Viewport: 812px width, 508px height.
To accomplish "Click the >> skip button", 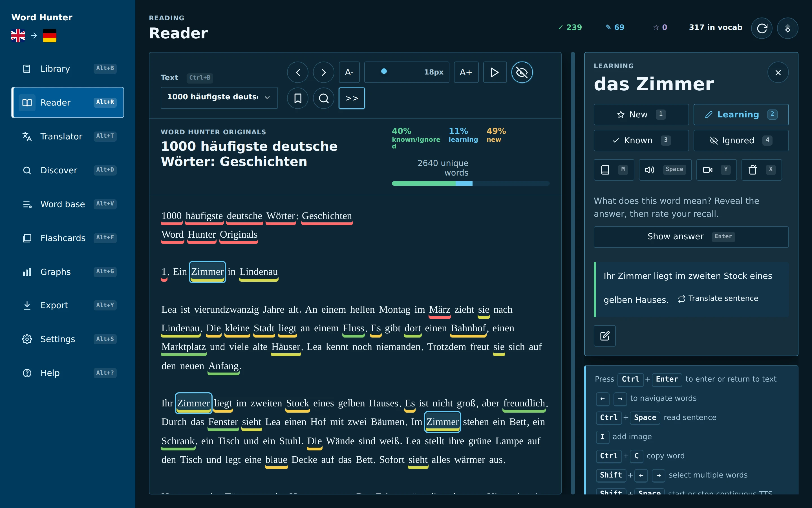I will click(352, 98).
